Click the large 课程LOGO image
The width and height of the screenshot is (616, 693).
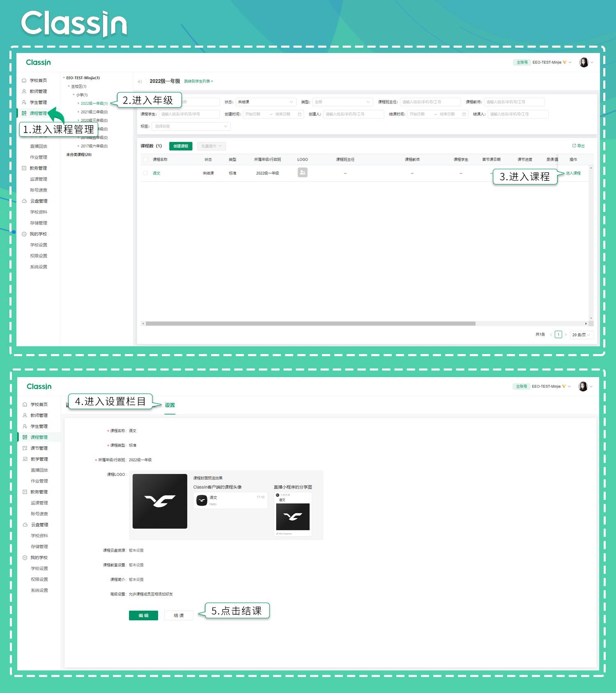coord(160,501)
